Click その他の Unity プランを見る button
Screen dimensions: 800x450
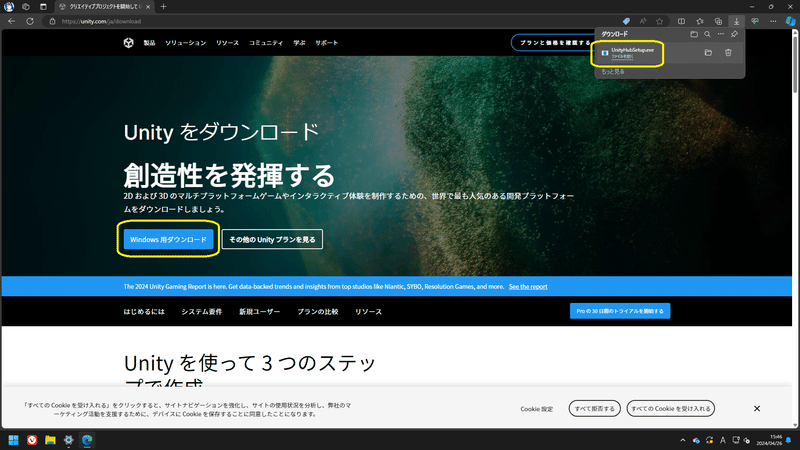(x=272, y=239)
